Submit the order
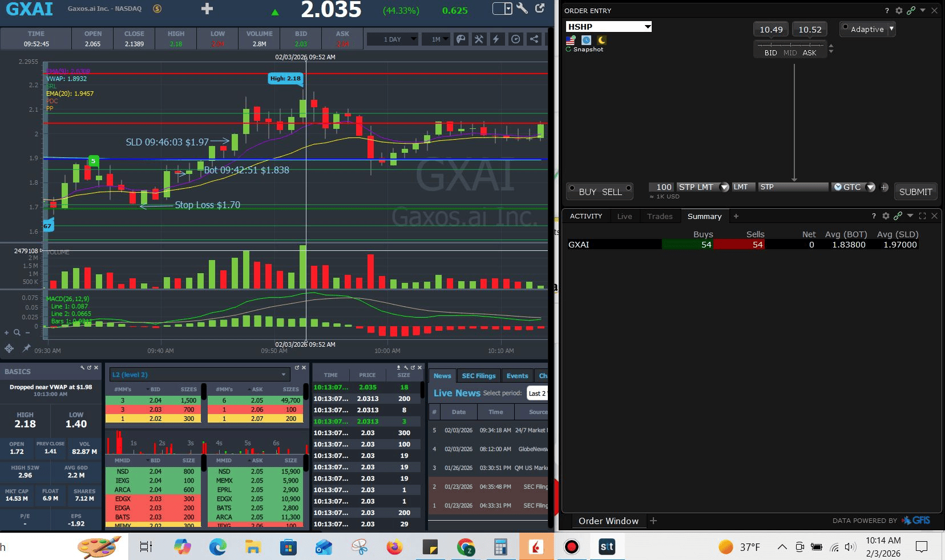Image resolution: width=945 pixels, height=560 pixels. pyautogui.click(x=915, y=192)
